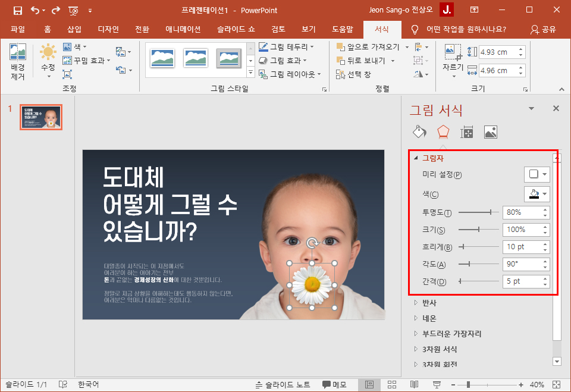Select the Fill & Line paint bucket tab
The image size is (571, 392).
coord(419,132)
